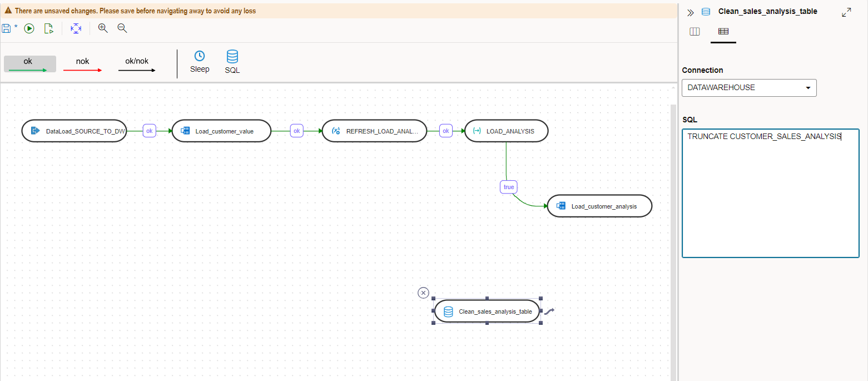868x381 pixels.
Task: Click the Save workflow icon
Action: 7,28
